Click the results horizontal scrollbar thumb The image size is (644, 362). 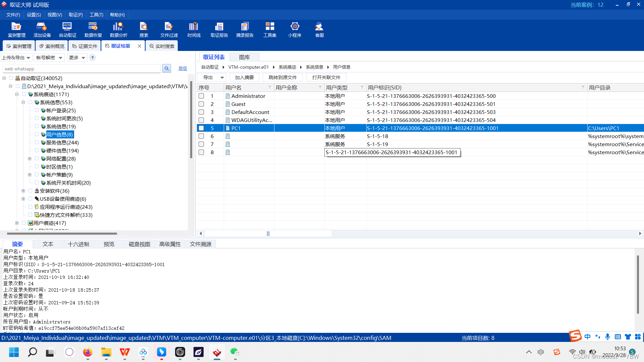(x=268, y=233)
